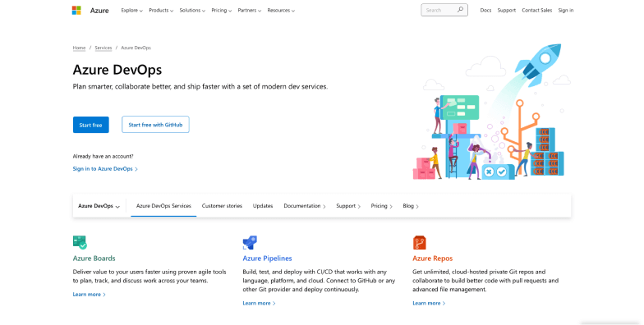Expand the Explore menu
Screen dimensions: 644x325
[131, 10]
